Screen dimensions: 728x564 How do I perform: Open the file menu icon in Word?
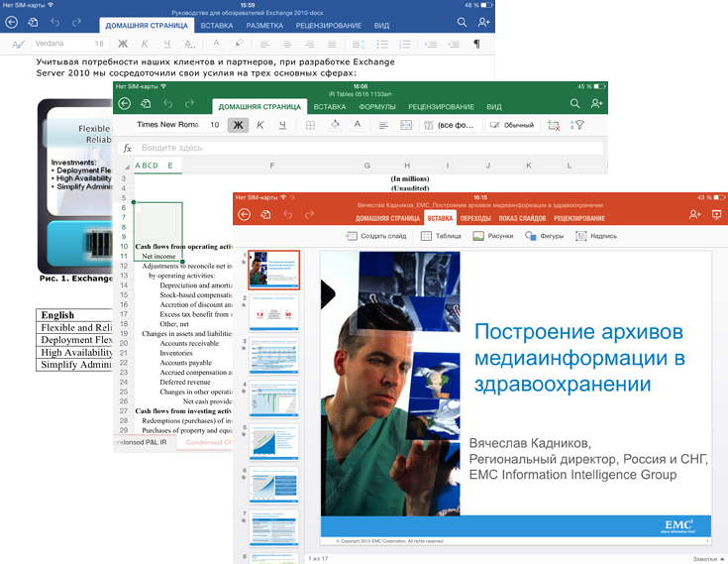tap(33, 22)
